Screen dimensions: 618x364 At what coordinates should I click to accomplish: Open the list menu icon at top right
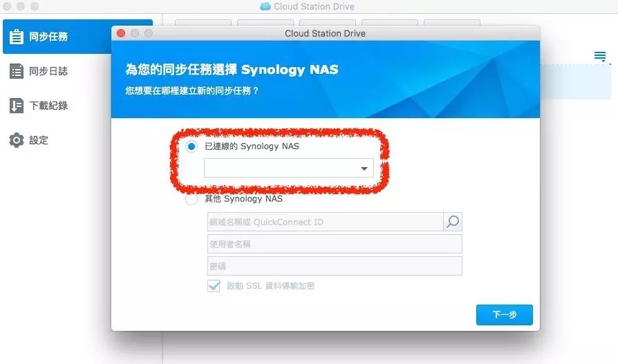pos(599,56)
